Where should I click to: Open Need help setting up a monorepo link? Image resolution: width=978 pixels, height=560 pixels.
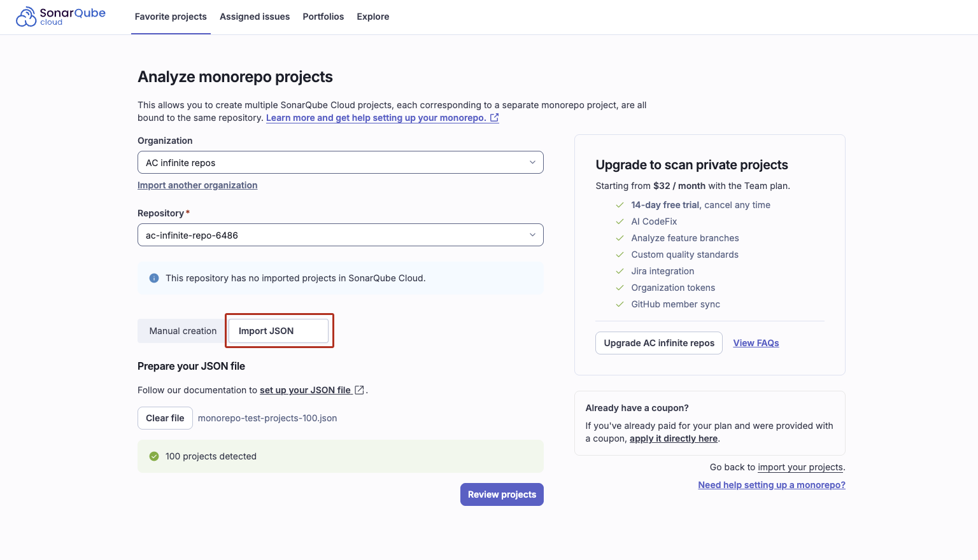[772, 485]
